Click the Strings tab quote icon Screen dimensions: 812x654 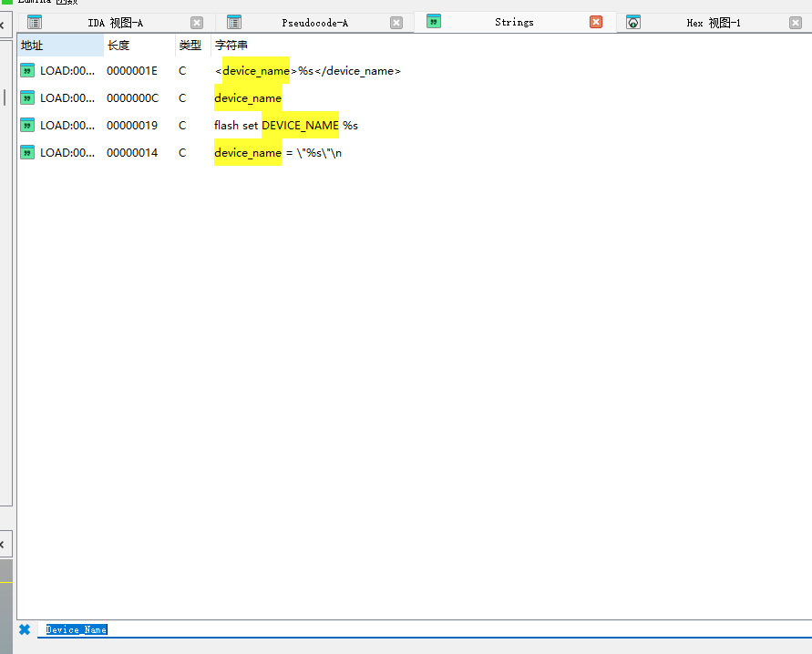[434, 22]
